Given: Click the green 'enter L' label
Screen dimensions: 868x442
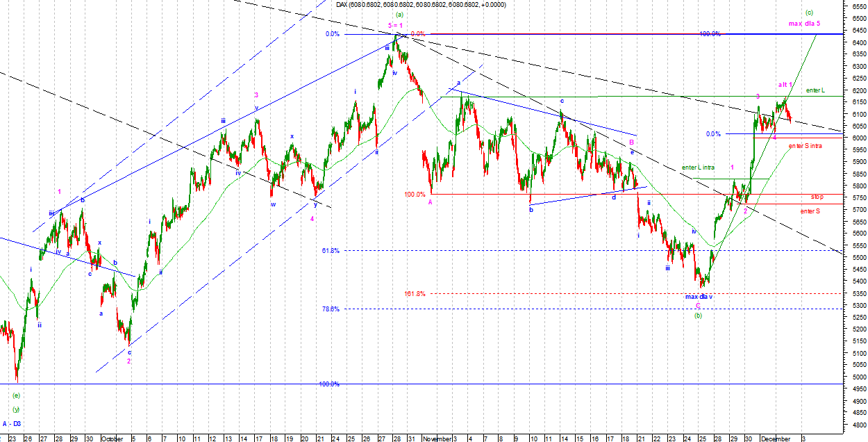Looking at the screenshot, I should 815,90.
